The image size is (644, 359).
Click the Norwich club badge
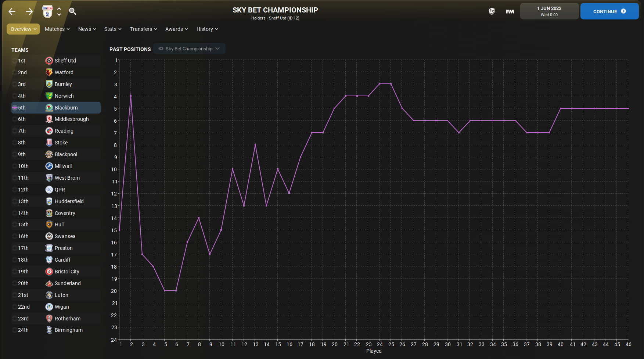click(49, 96)
